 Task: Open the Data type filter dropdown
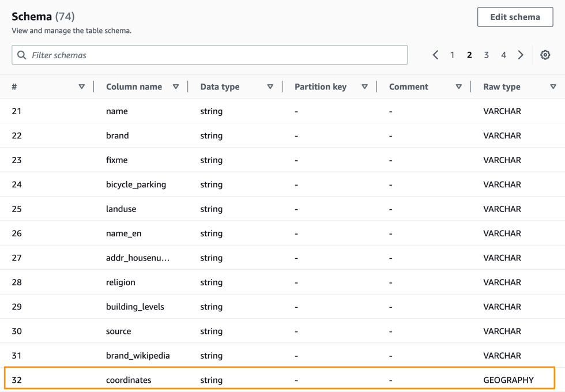[270, 86]
